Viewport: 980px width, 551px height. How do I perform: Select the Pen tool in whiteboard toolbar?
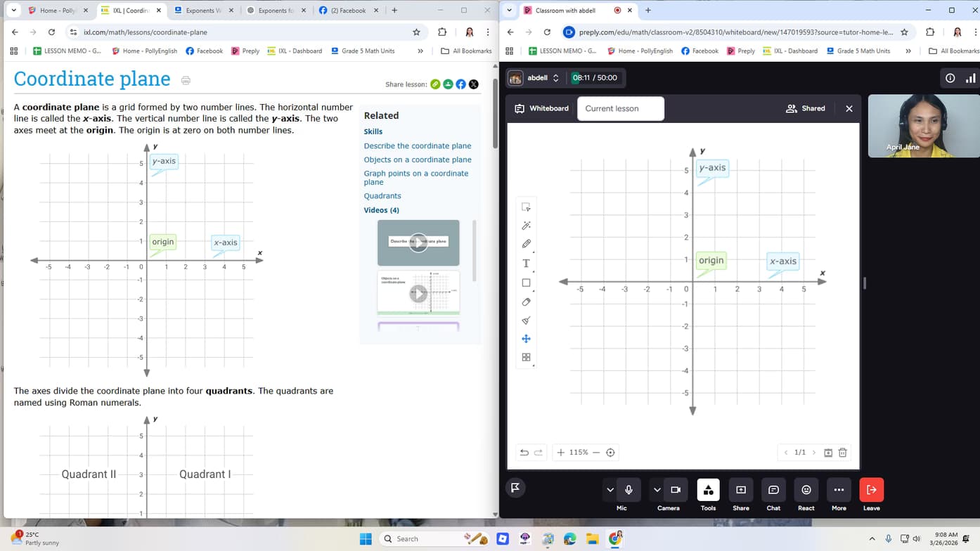click(526, 244)
